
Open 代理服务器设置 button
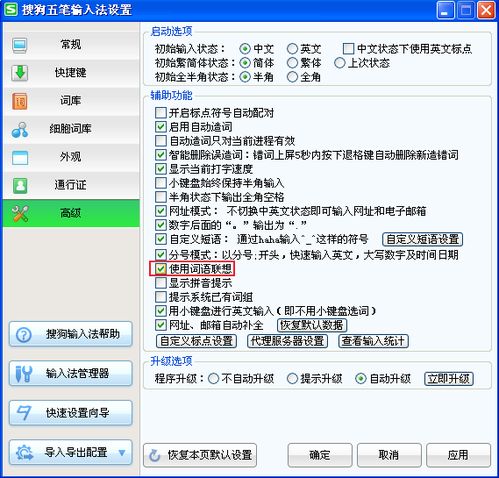[287, 341]
